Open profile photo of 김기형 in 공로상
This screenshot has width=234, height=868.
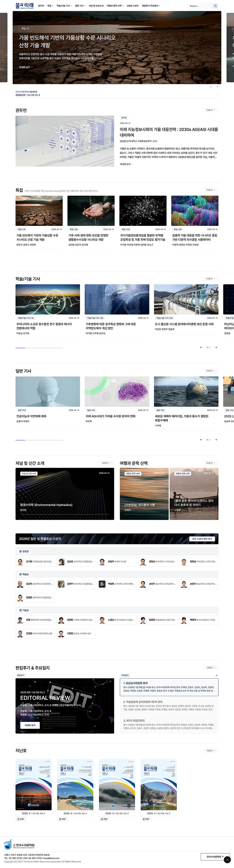click(x=20, y=562)
